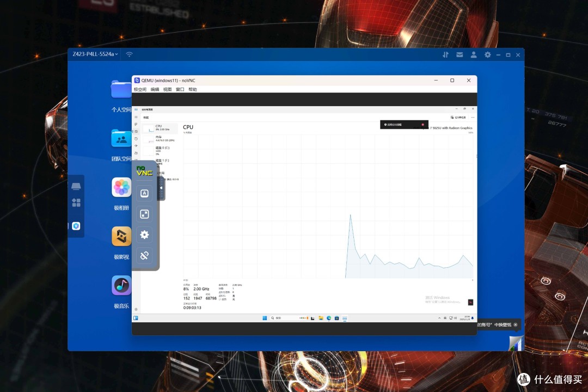Open the 窗口 menu
Viewport: 588px width, 392px height.
tap(180, 89)
